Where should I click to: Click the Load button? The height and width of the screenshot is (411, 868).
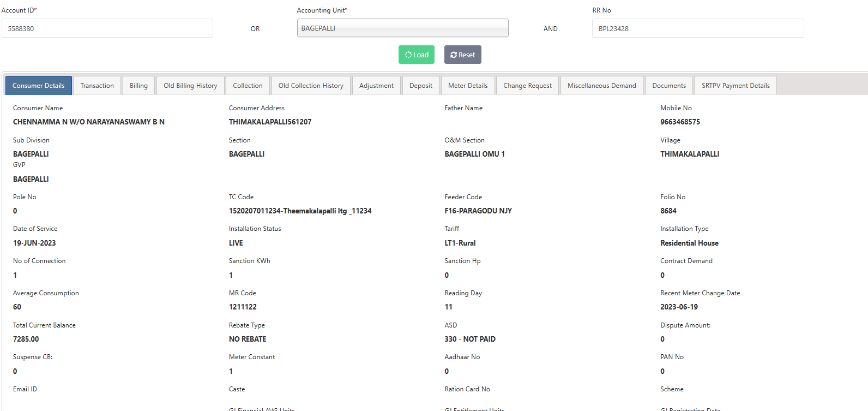coord(417,55)
